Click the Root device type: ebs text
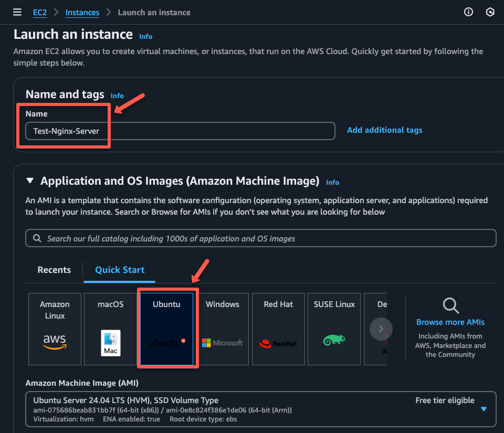The width and height of the screenshot is (504, 433). 203,419
